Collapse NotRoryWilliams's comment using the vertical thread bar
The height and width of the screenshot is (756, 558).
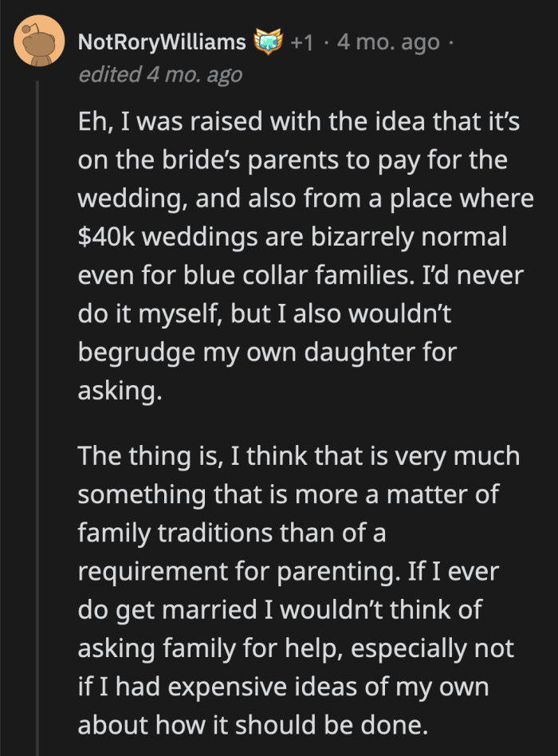click(37, 319)
